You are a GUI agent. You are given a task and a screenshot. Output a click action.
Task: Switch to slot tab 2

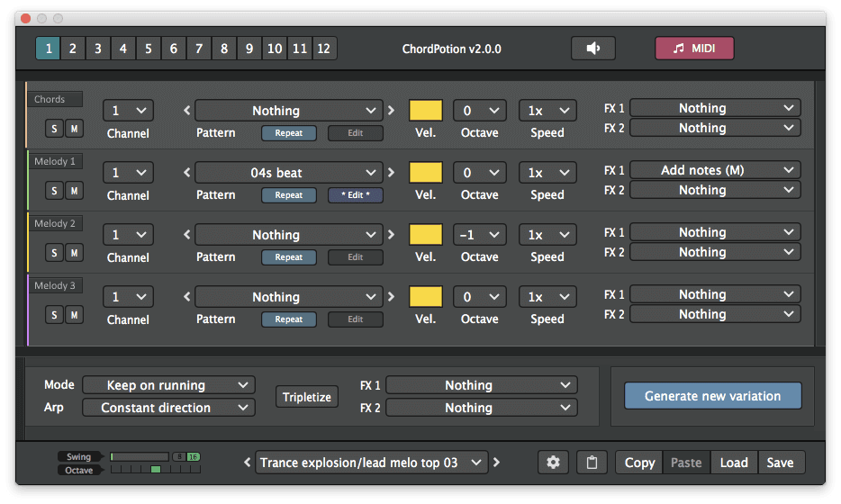[x=72, y=49]
